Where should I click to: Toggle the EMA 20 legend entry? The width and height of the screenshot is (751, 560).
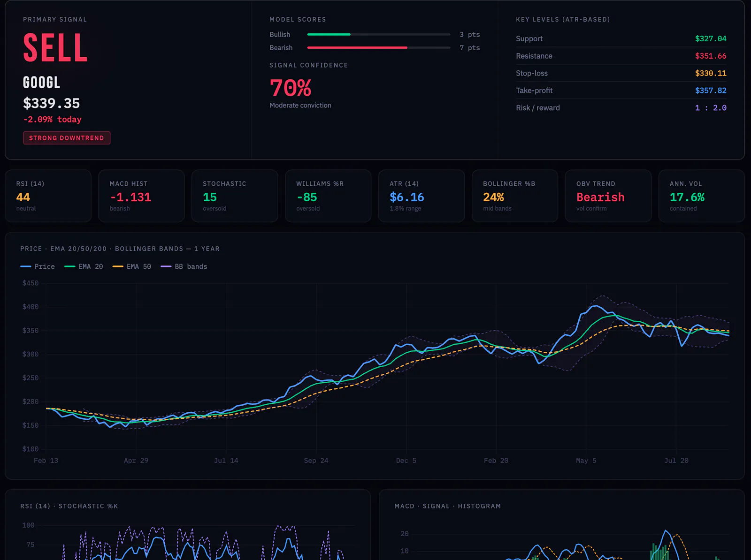tap(84, 266)
